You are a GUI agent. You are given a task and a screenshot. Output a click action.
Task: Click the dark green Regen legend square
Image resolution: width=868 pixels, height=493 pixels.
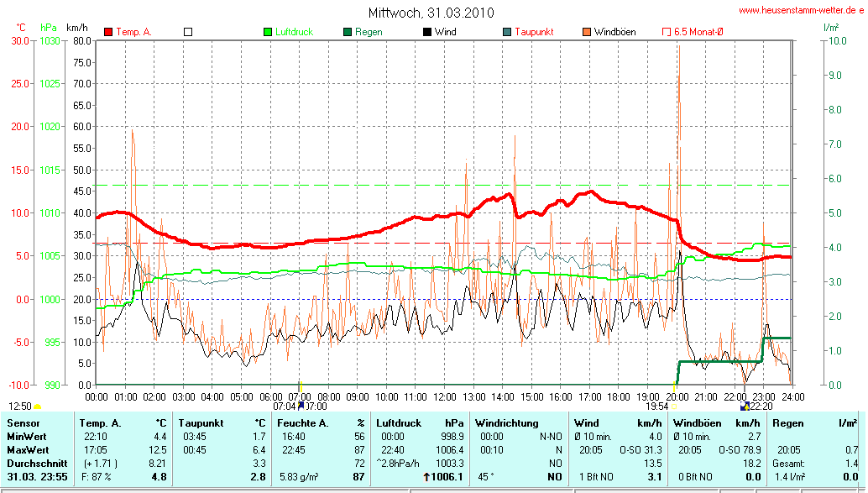[x=348, y=32]
